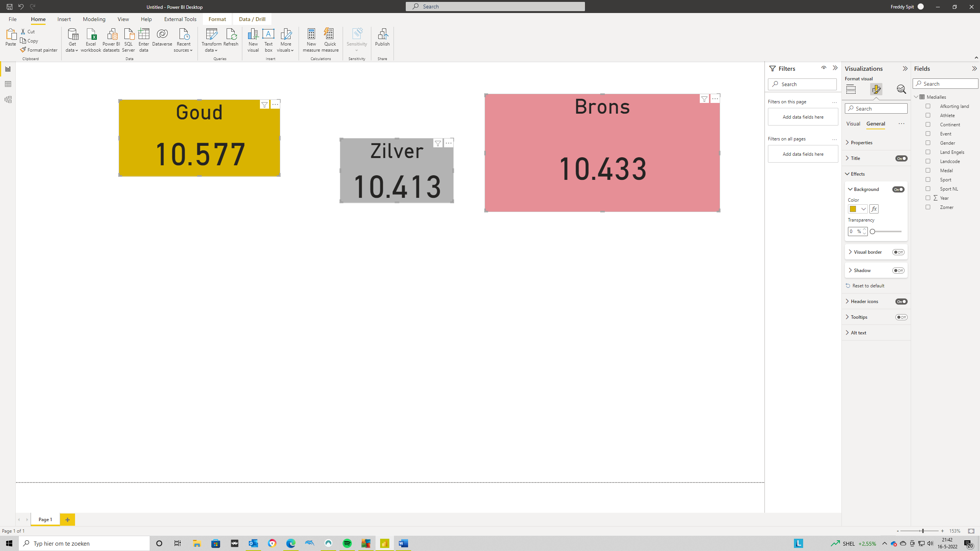Viewport: 980px width, 551px height.
Task: Toggle the Shadow switch on
Action: [x=898, y=271]
